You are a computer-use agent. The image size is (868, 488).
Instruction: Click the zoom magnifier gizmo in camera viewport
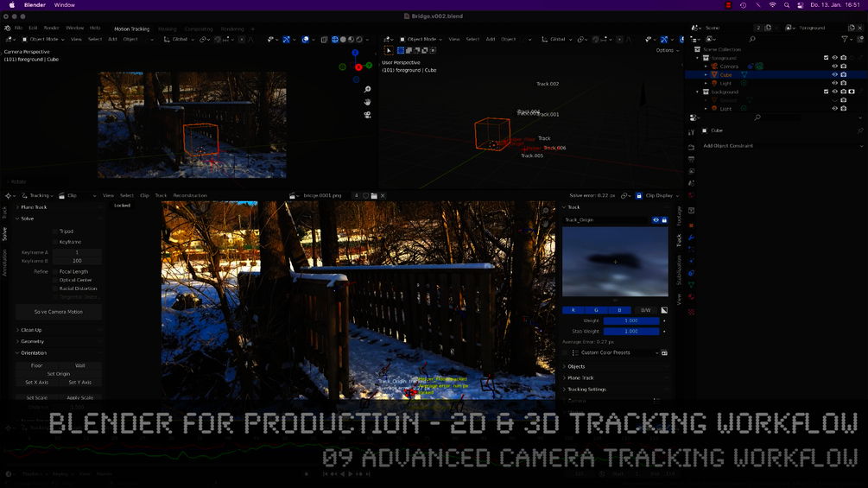[367, 90]
